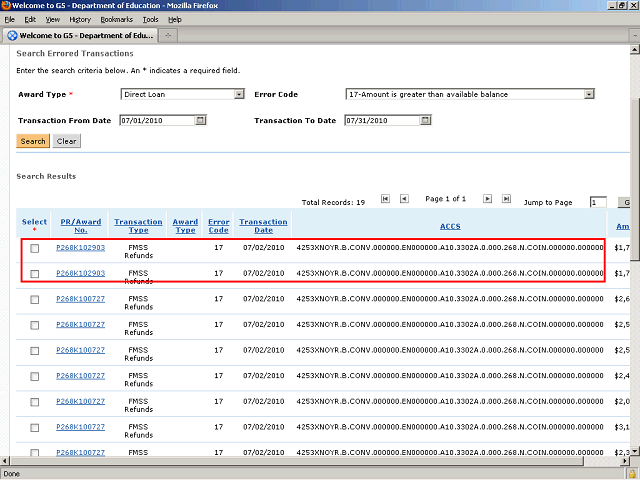Open Transaction To Date calendar picker
The height and width of the screenshot is (480, 640).
(x=424, y=120)
